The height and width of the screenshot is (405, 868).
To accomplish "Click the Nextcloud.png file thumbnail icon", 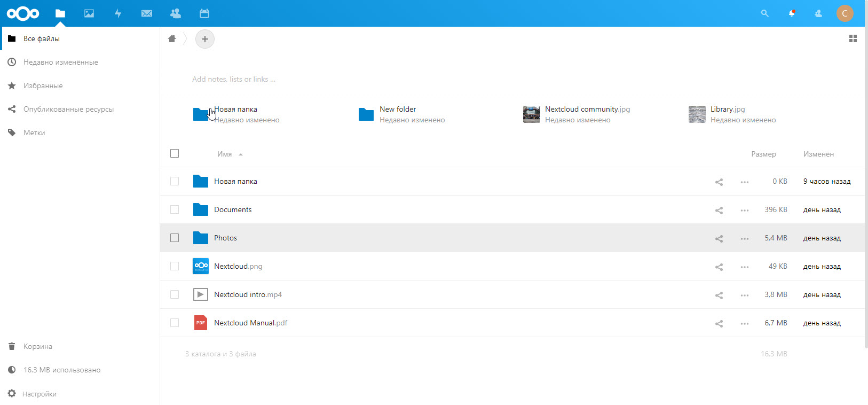I will coord(201,266).
